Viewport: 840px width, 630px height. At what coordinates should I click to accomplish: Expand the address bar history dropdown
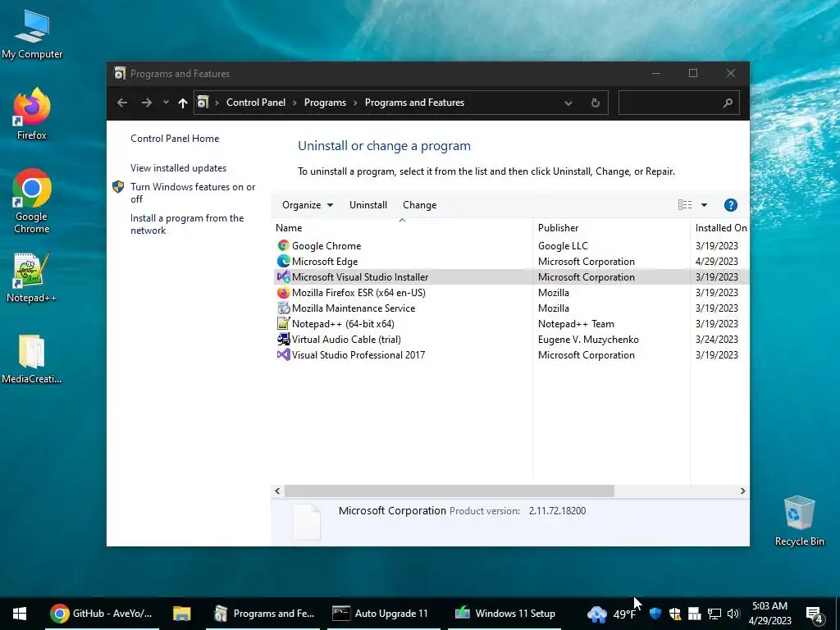(x=568, y=103)
